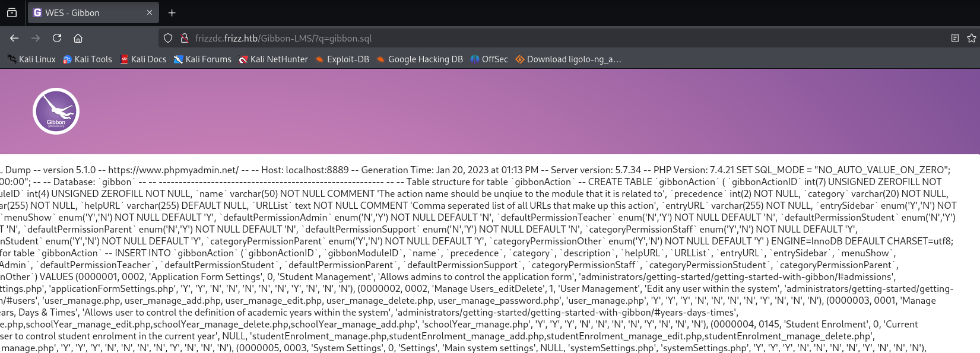This screenshot has height=353, width=980.
Task: Go forward to the next page
Action: pyautogui.click(x=36, y=38)
